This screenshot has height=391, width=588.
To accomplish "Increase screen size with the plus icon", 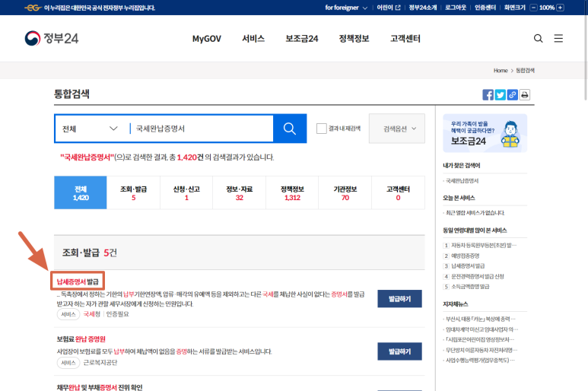I will (561, 8).
